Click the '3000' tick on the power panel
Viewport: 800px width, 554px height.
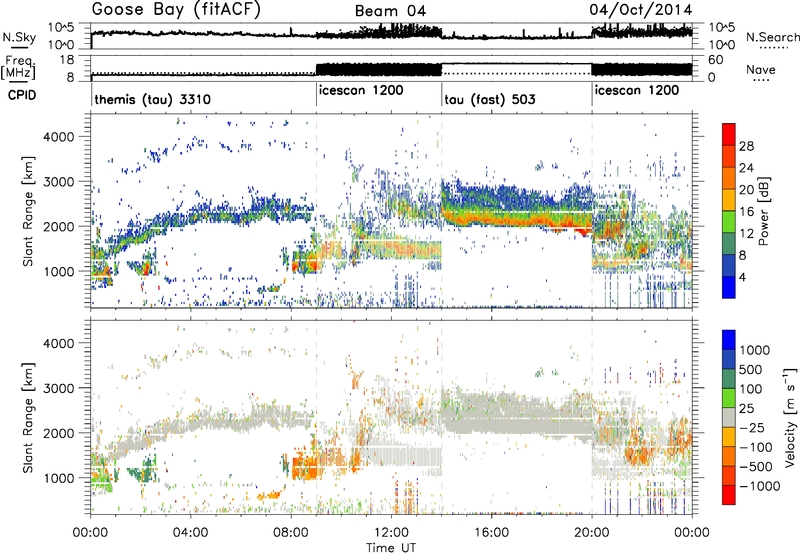tap(58, 182)
